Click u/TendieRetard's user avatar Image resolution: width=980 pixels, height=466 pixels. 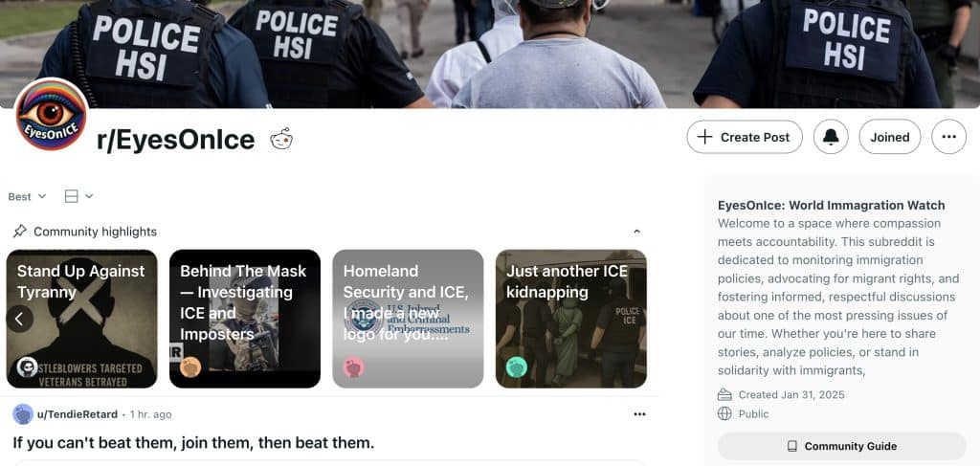tap(23, 414)
